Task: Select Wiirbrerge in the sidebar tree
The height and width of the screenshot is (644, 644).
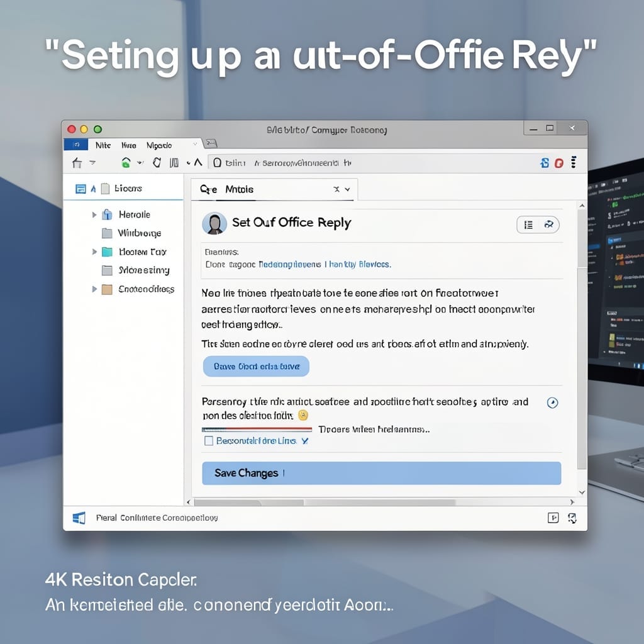Action: tap(139, 233)
